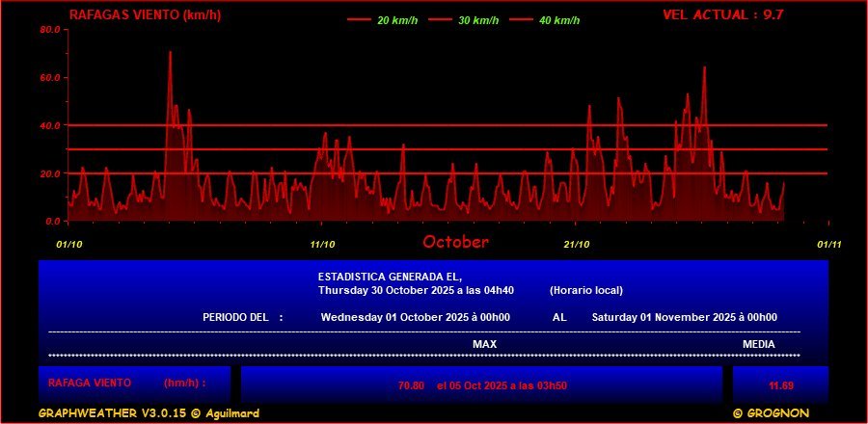Click the GRAPHWEATHER V3.0.15 Aguilmard credit
This screenshot has height=424, width=868.
coord(149,413)
